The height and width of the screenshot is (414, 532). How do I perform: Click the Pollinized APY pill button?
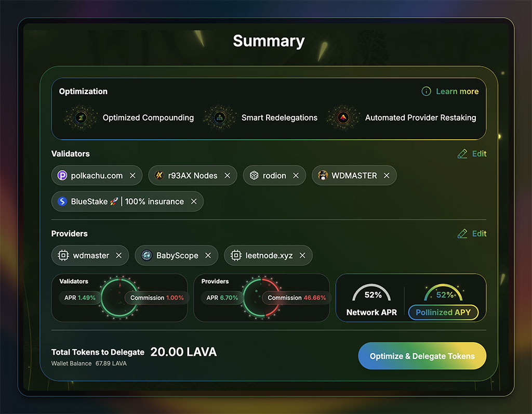(443, 313)
